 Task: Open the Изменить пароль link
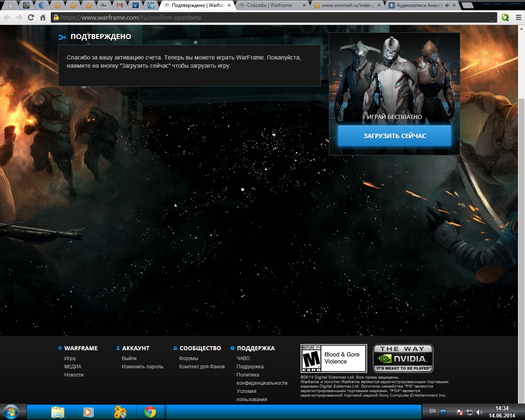coord(142,367)
